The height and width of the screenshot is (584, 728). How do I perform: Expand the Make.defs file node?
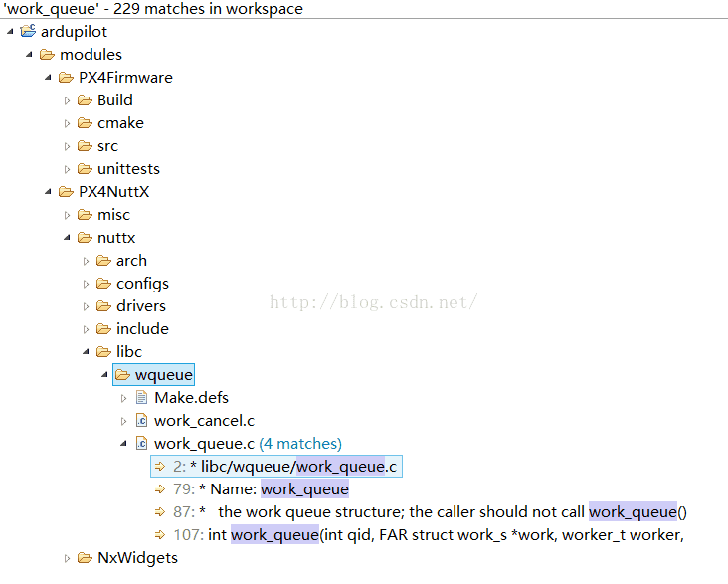pos(123,398)
